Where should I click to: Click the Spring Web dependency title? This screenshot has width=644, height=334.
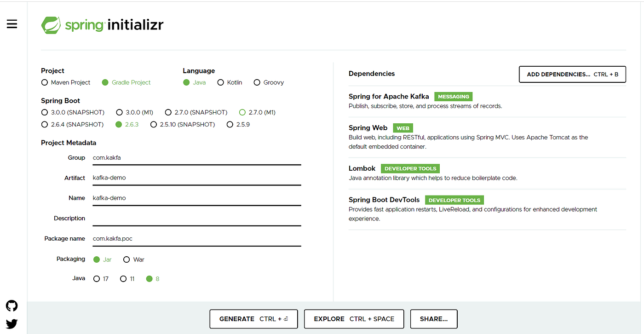coord(368,128)
